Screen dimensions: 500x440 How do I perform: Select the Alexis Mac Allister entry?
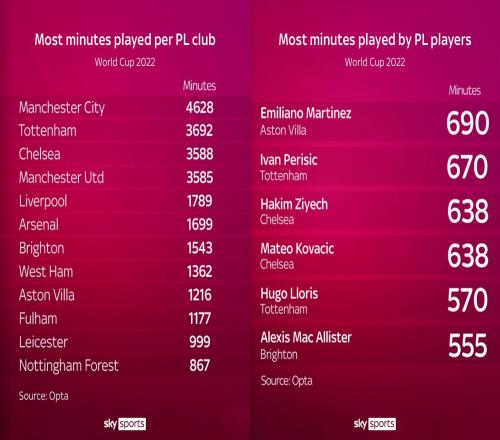(374, 346)
